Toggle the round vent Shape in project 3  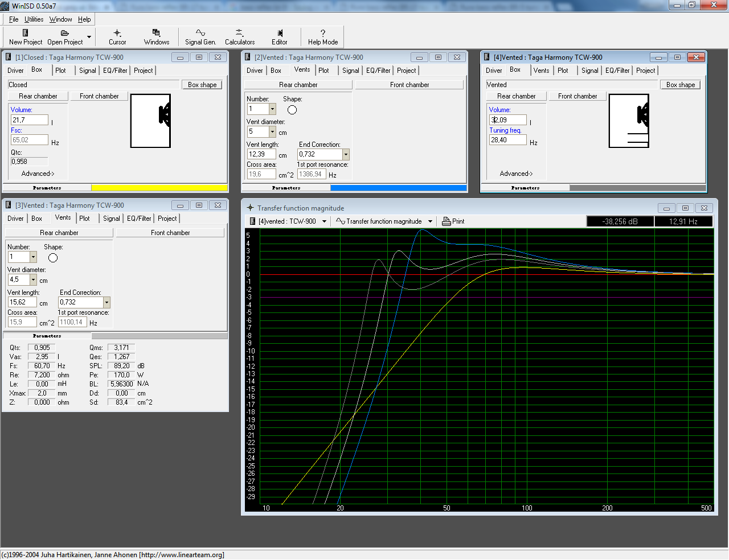pyautogui.click(x=53, y=258)
